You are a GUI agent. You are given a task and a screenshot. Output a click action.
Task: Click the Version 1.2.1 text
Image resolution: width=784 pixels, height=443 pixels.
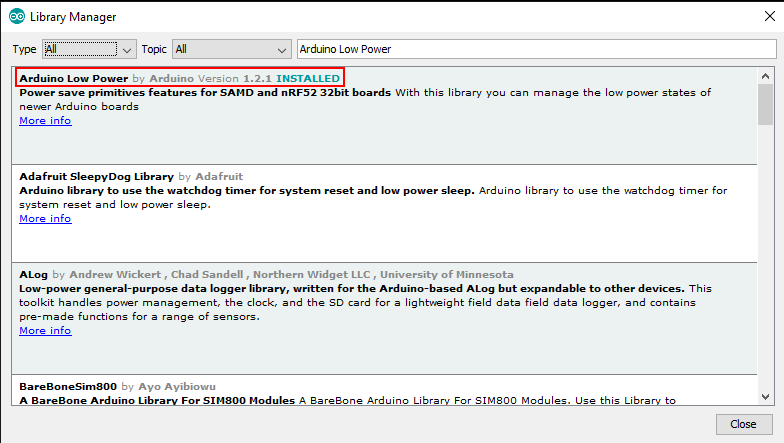234,78
